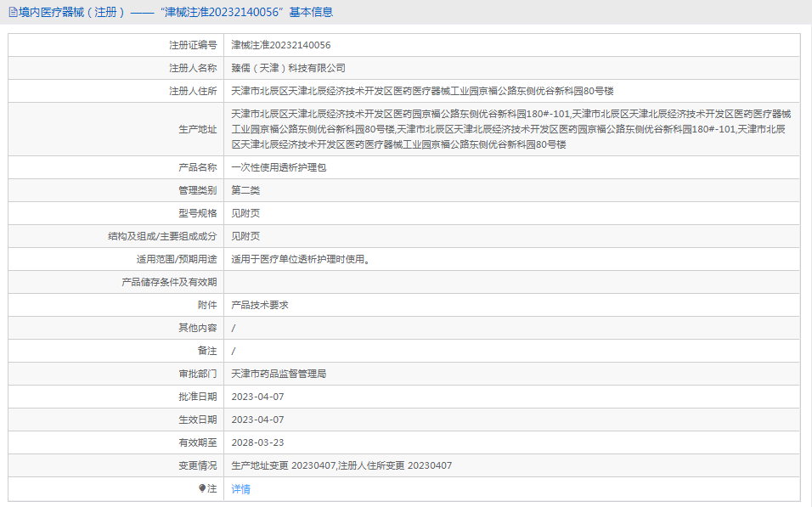
Task: Click the multi-line 生产地址 address text
Action: coord(511,129)
